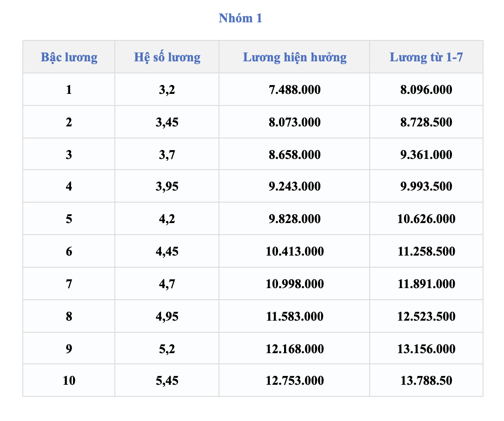Click the value 8.728.500
The height and width of the screenshot is (421, 504).
tap(426, 122)
